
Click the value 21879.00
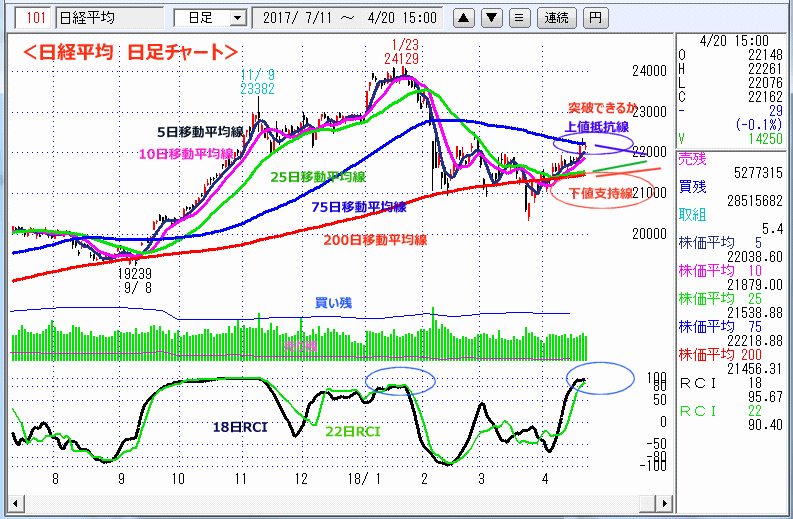click(x=755, y=284)
